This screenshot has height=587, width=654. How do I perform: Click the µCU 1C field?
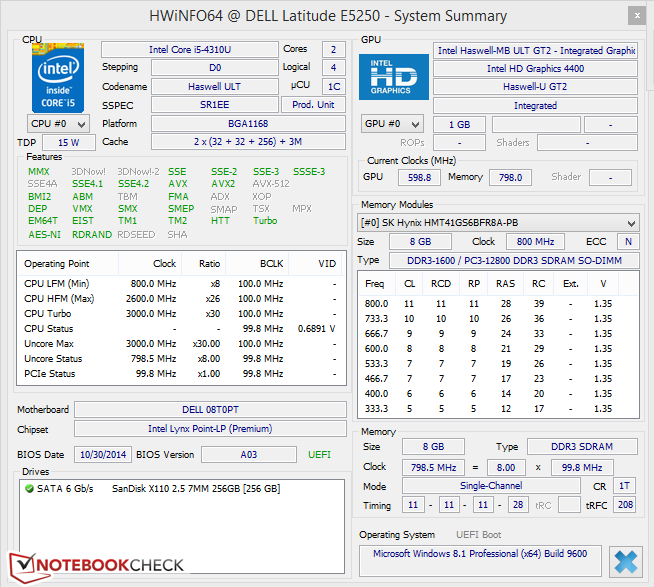[334, 87]
